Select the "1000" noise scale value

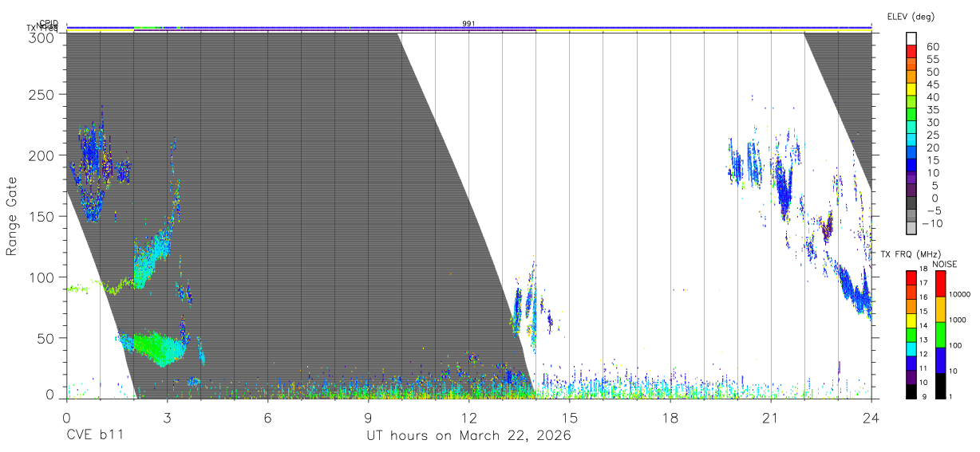pos(958,320)
